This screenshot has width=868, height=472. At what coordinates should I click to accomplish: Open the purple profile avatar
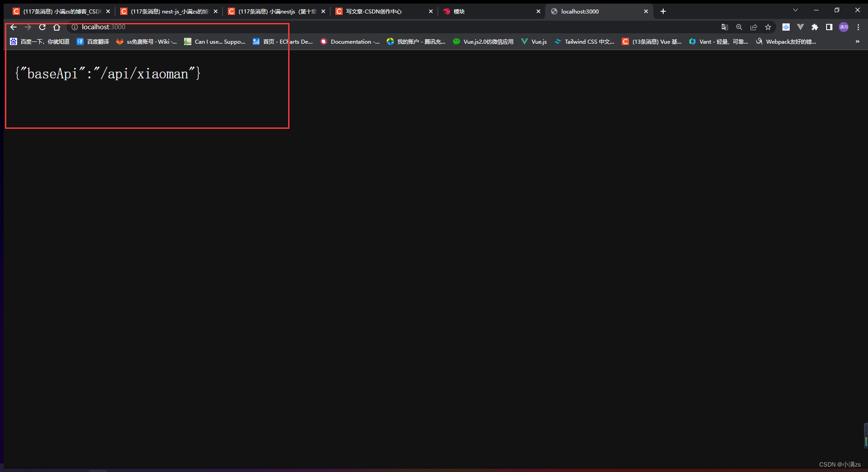coord(844,27)
